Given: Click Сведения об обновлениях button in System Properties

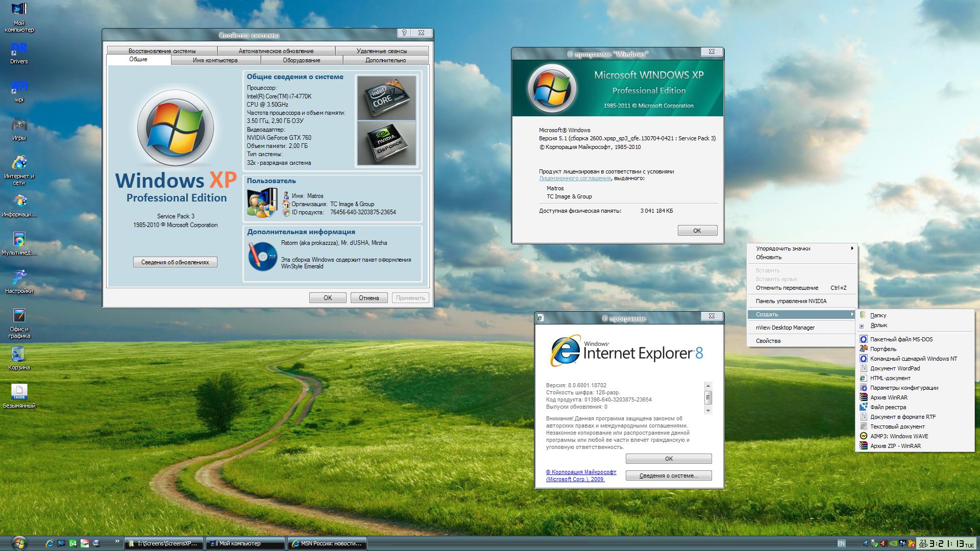Looking at the screenshot, I should (176, 262).
